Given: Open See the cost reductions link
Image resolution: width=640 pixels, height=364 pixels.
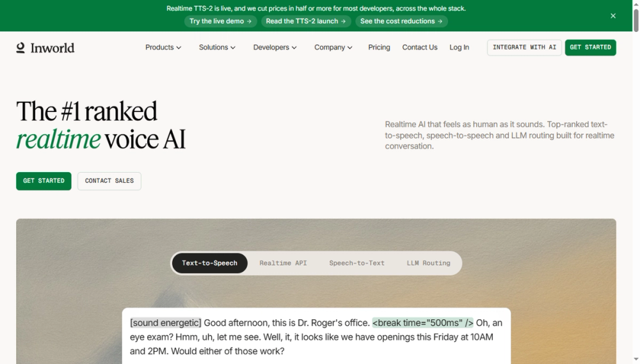Looking at the screenshot, I should [x=401, y=21].
